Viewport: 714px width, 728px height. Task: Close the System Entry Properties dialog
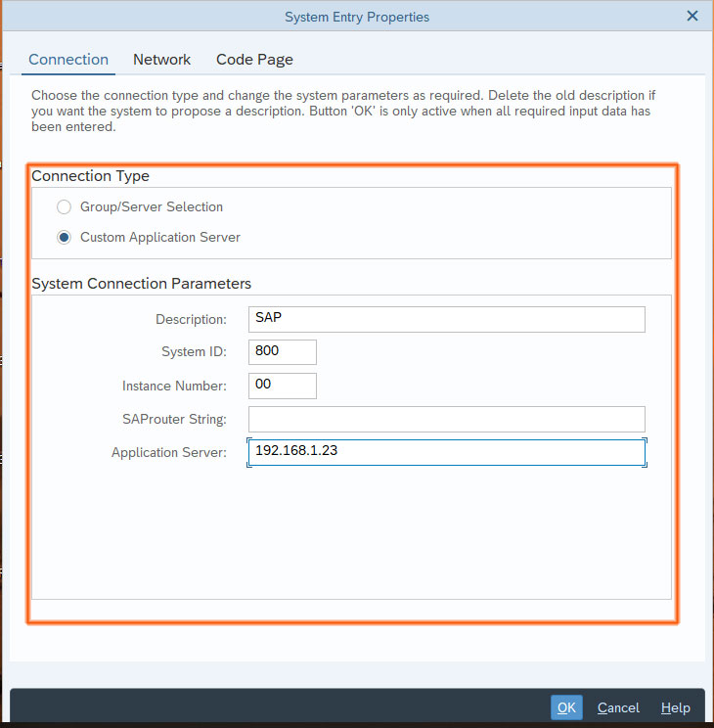point(692,17)
